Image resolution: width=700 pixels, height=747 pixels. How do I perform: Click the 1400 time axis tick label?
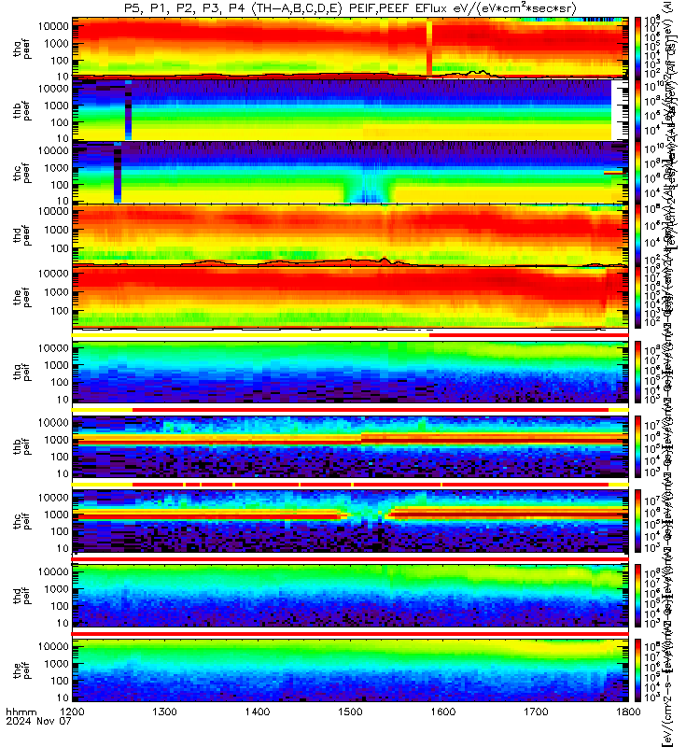[x=258, y=712]
